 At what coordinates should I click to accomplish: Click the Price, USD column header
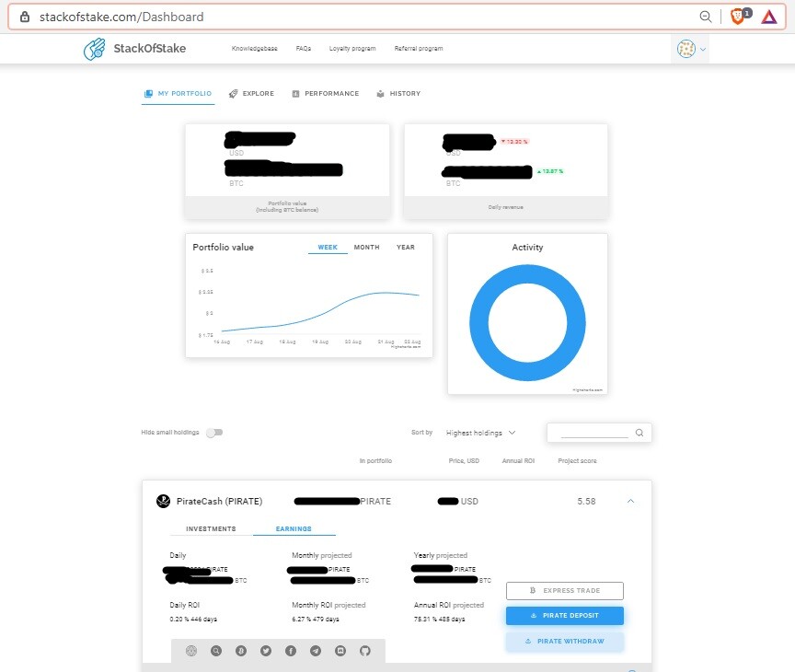464,461
